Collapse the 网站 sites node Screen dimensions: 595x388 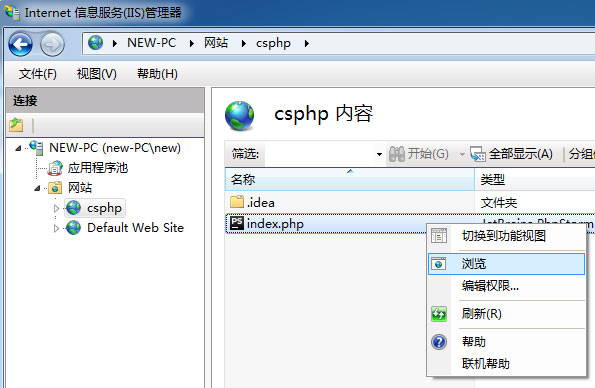pyautogui.click(x=37, y=188)
